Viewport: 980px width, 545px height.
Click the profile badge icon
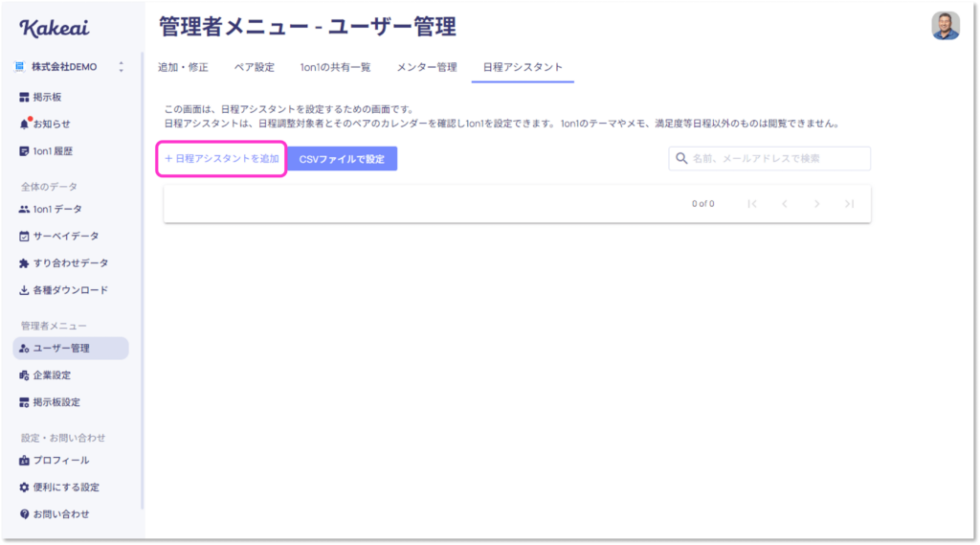pyautogui.click(x=24, y=460)
